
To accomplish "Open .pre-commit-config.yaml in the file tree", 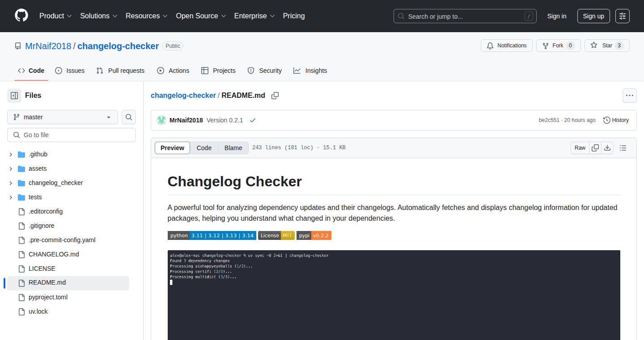I will (x=62, y=240).
